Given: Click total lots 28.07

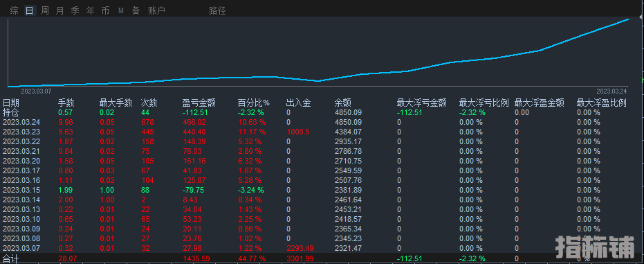Looking at the screenshot, I should click(67, 258).
